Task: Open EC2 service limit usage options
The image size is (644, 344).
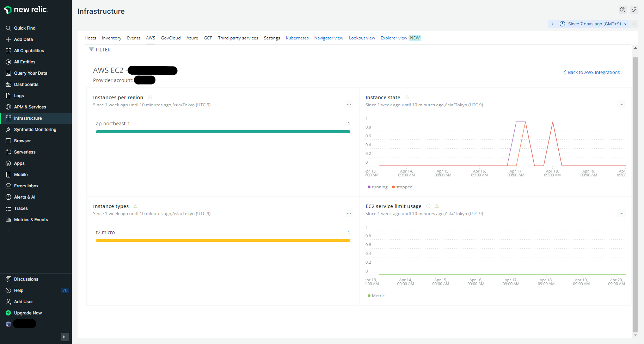Action: tap(621, 213)
